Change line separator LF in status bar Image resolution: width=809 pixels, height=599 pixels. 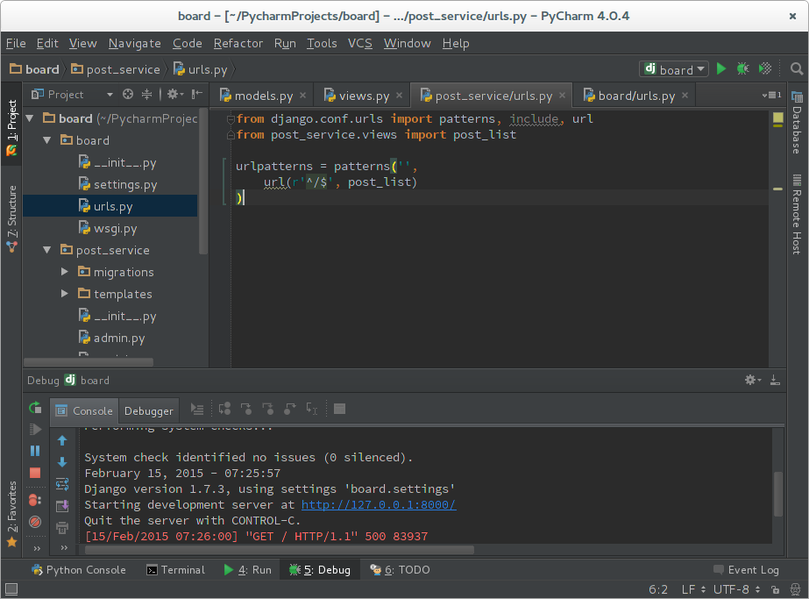click(x=693, y=589)
